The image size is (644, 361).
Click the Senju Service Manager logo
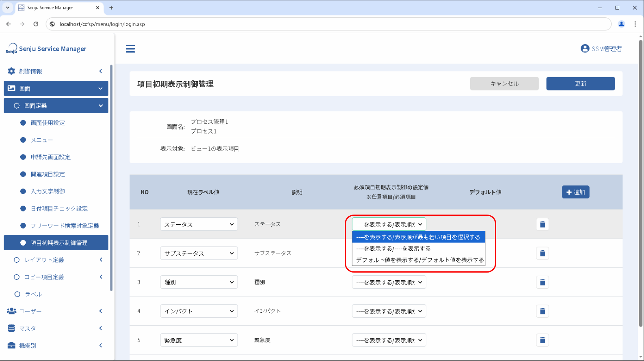click(46, 49)
